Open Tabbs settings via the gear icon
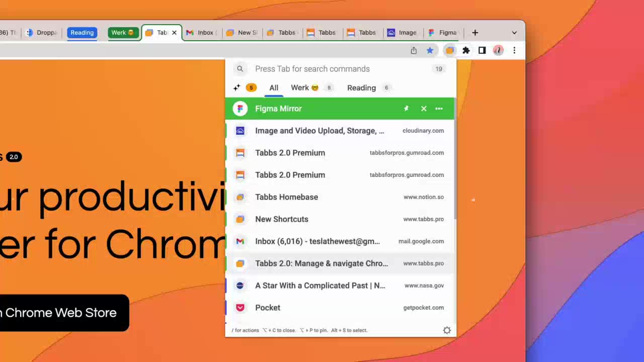644x362 pixels. [x=447, y=330]
